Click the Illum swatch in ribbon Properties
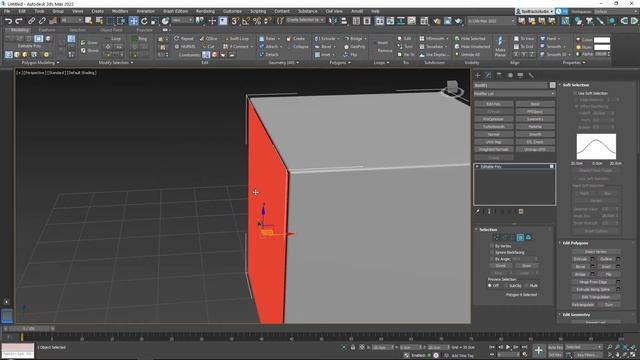This screenshot has width=640, height=360. click(602, 47)
